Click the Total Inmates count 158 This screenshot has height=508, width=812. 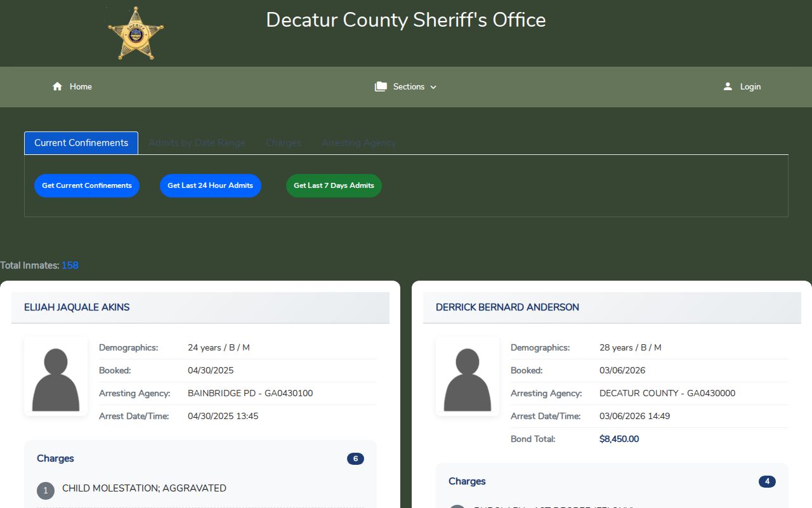coord(70,265)
